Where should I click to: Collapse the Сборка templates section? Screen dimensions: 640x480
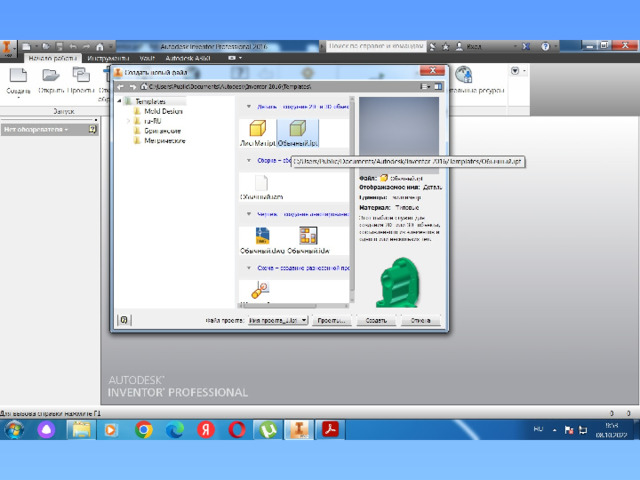pyautogui.click(x=248, y=159)
